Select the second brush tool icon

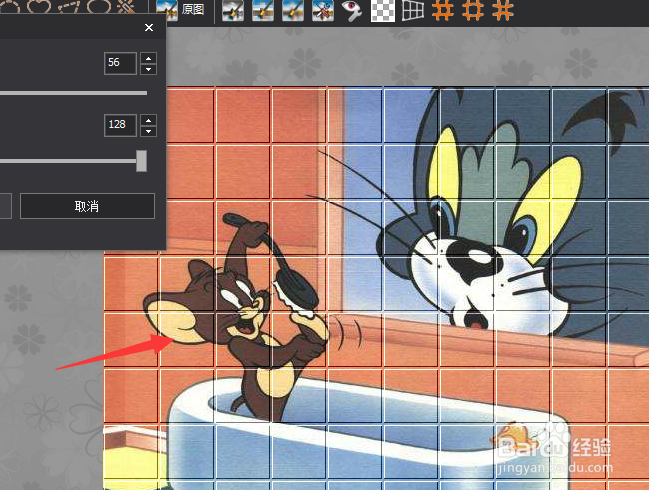263,10
